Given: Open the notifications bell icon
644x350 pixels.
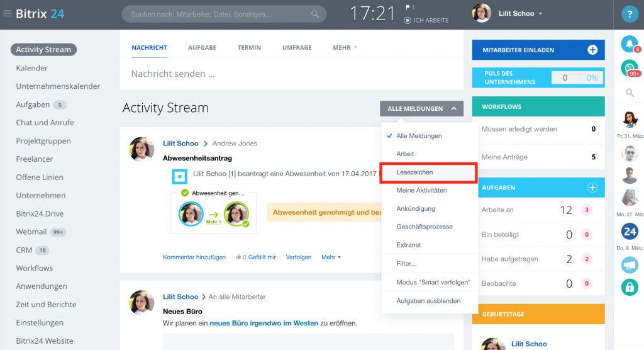Looking at the screenshot, I should click(x=629, y=44).
